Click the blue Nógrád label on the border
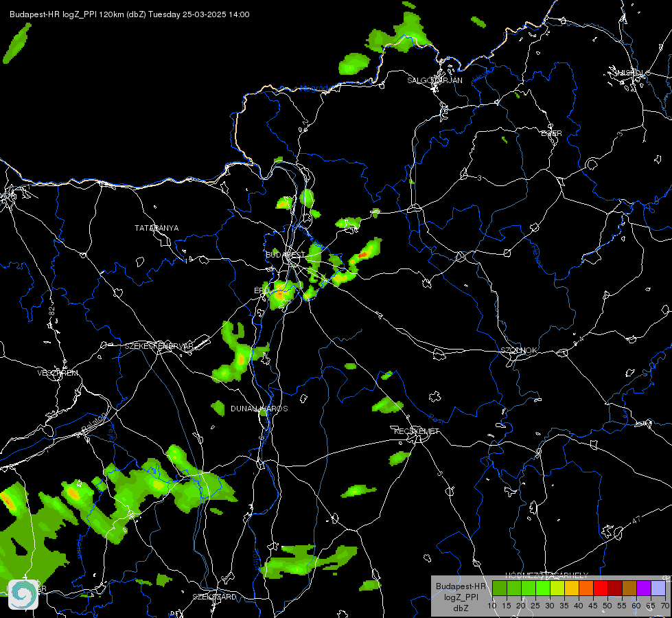The image size is (672, 618). pyautogui.click(x=314, y=88)
